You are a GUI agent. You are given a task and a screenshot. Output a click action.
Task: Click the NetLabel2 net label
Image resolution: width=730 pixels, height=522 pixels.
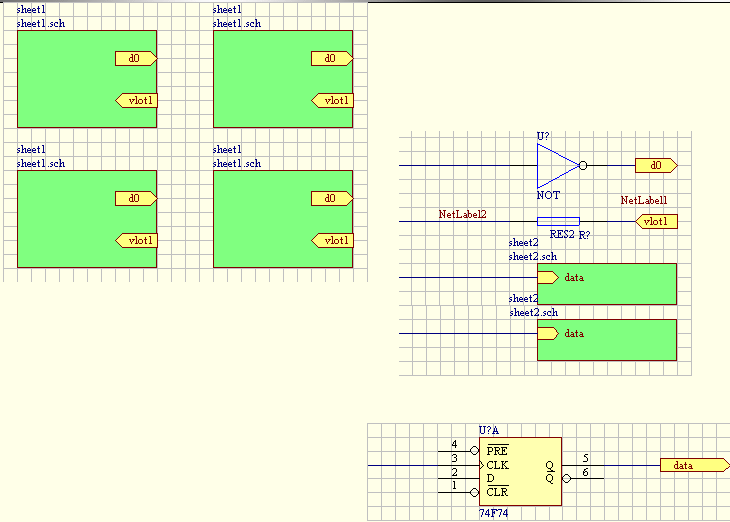pos(462,214)
